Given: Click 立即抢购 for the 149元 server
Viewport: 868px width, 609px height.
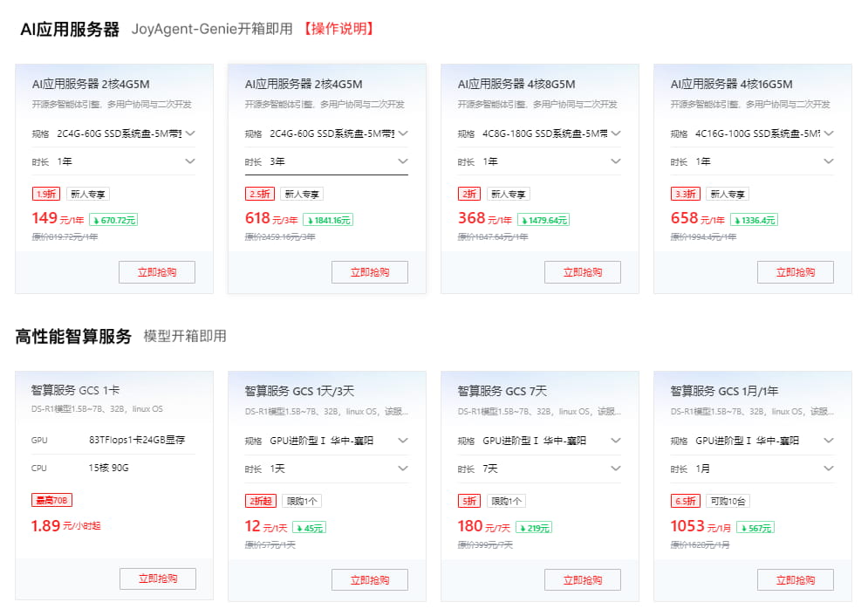Looking at the screenshot, I should (x=157, y=272).
